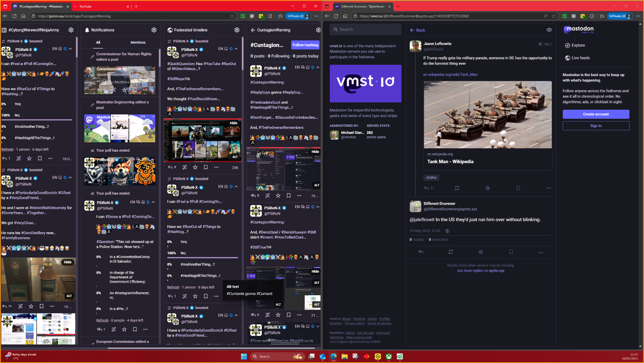This screenshot has height=363, width=644.
Task: Select the All notifications tab
Action: (x=98, y=43)
